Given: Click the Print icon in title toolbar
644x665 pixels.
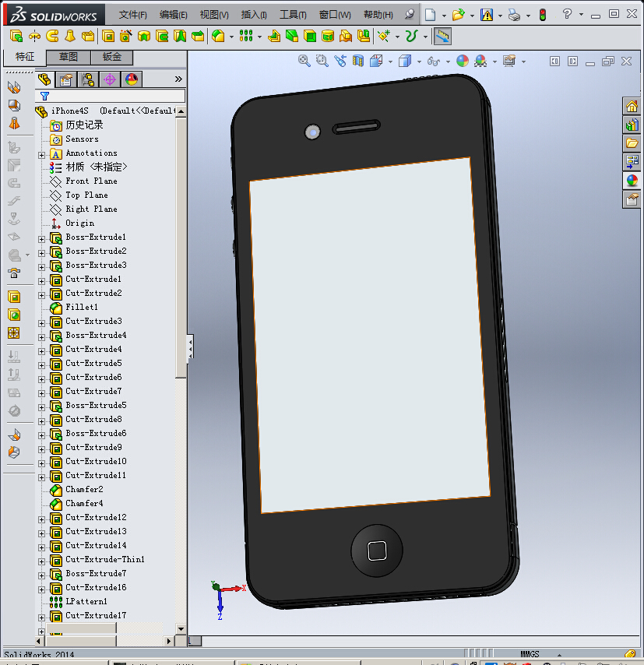Looking at the screenshot, I should tap(514, 15).
